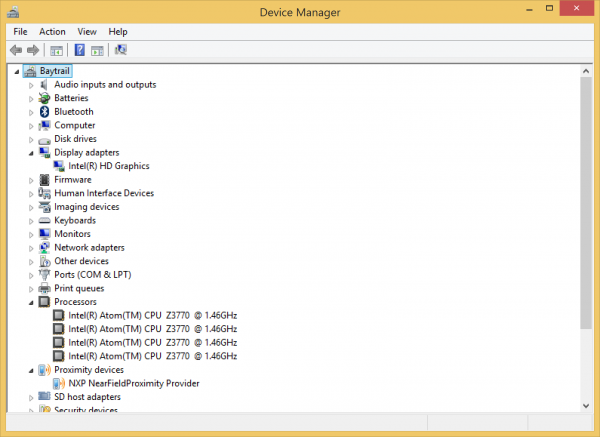
Task: Select Ports (COM & LPT) label
Action: coord(93,275)
